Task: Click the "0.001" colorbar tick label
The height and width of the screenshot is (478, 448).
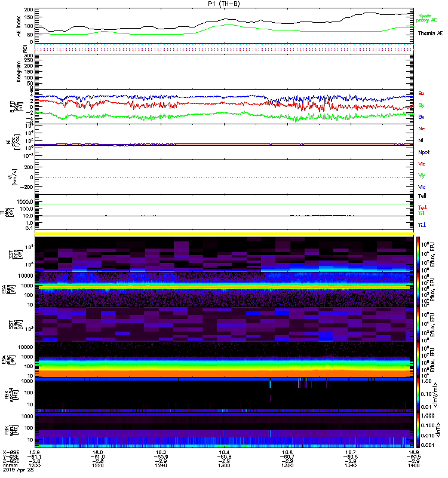Action: (x=427, y=445)
